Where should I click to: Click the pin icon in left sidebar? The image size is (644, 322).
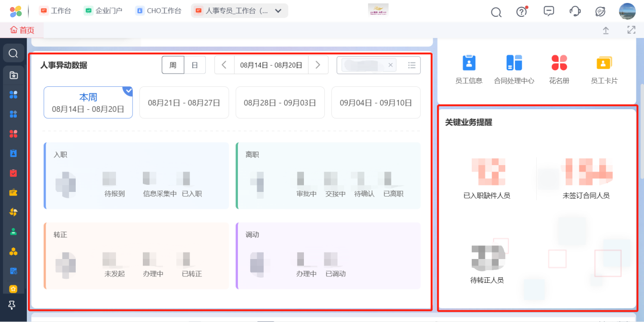(x=13, y=305)
